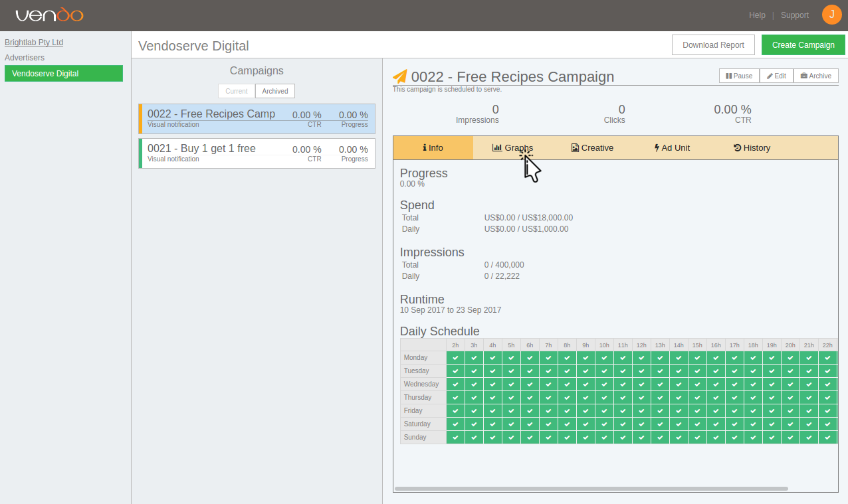The height and width of the screenshot is (504, 848).
Task: Click the 13h column header
Action: pos(660,345)
